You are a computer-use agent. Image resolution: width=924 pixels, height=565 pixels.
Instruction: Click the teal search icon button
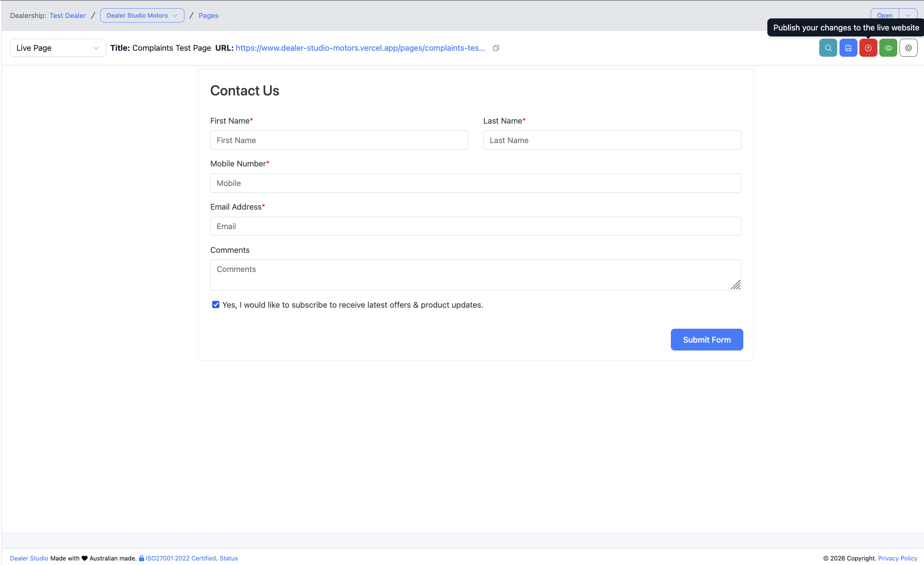click(x=828, y=48)
